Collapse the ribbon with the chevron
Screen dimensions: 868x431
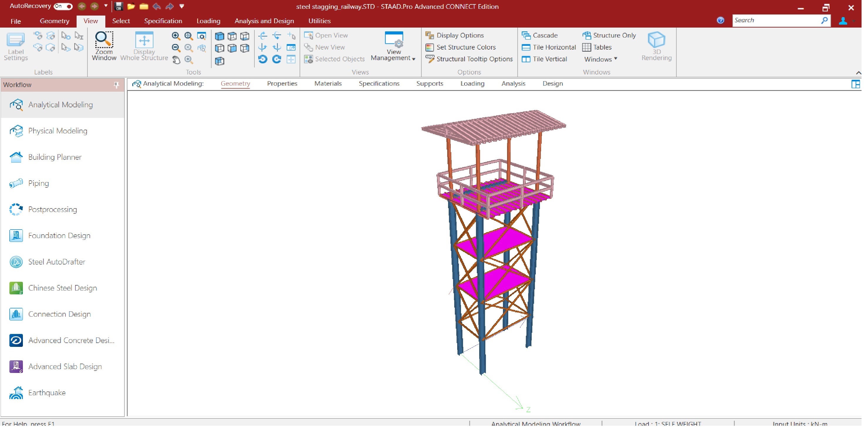pos(858,72)
